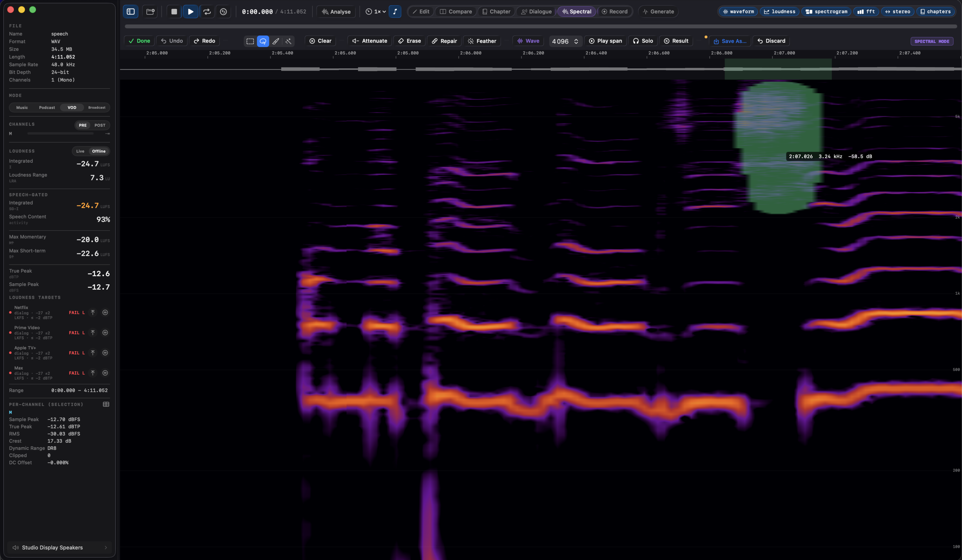Image resolution: width=962 pixels, height=560 pixels.
Task: Start playback with the play button
Action: click(190, 11)
